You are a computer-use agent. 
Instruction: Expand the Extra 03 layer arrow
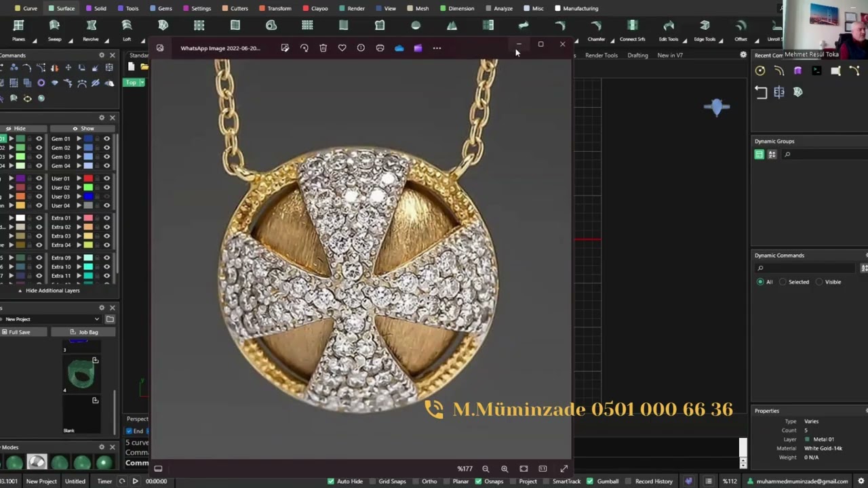(79, 236)
